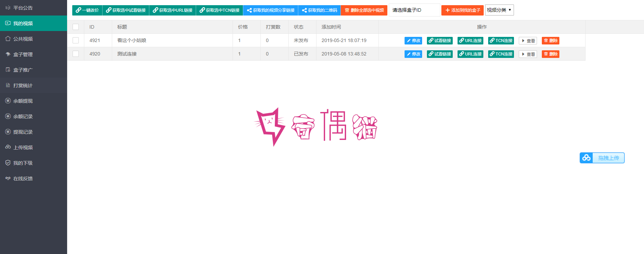Viewport: 644px width, 254px height.
Task: Click the title 测试连接
Action: pyautogui.click(x=127, y=54)
